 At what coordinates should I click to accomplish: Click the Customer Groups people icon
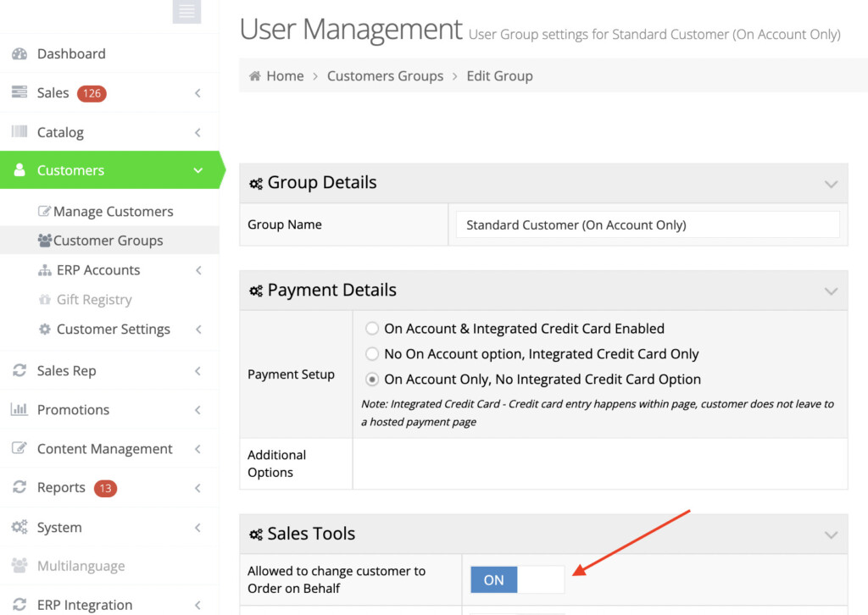[x=44, y=240]
